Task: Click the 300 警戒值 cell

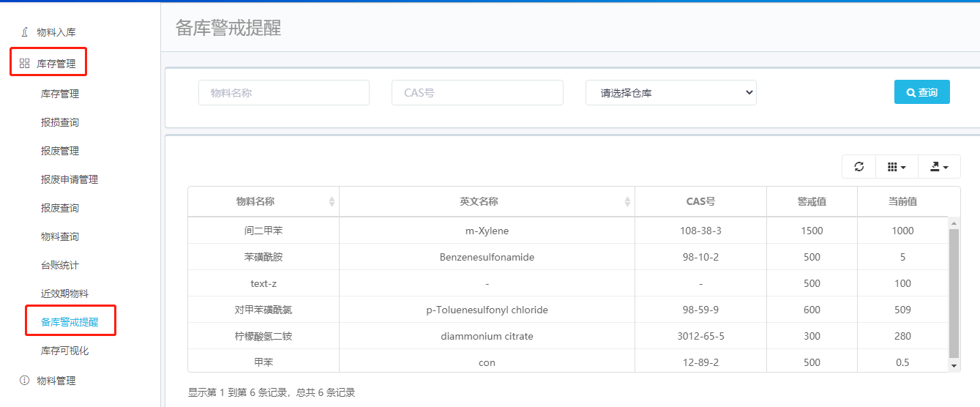Action: point(812,336)
